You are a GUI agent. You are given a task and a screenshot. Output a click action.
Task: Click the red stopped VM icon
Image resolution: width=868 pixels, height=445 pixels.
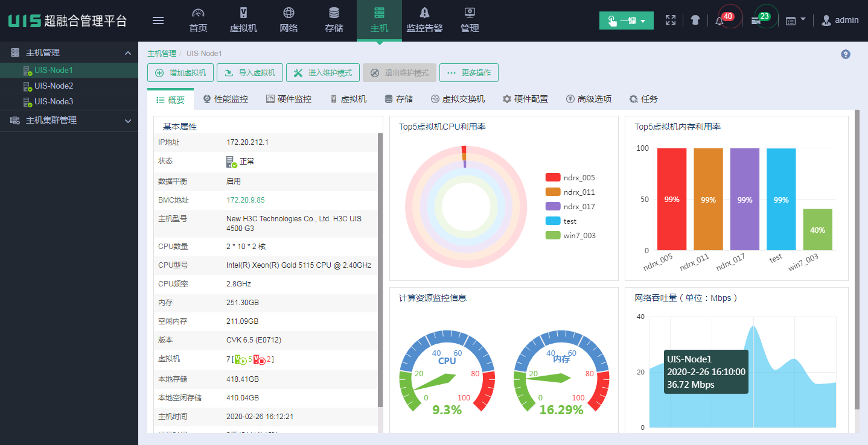click(260, 360)
